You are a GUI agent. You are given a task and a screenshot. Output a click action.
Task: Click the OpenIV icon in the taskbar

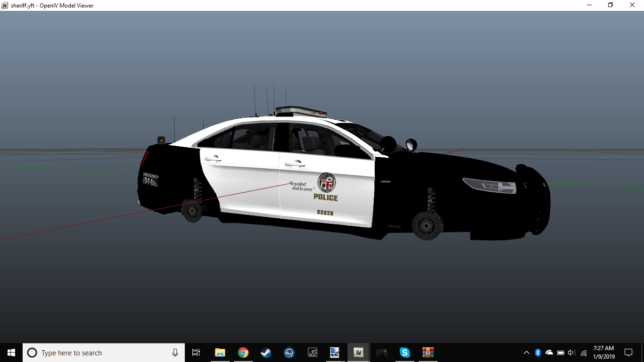pos(358,353)
